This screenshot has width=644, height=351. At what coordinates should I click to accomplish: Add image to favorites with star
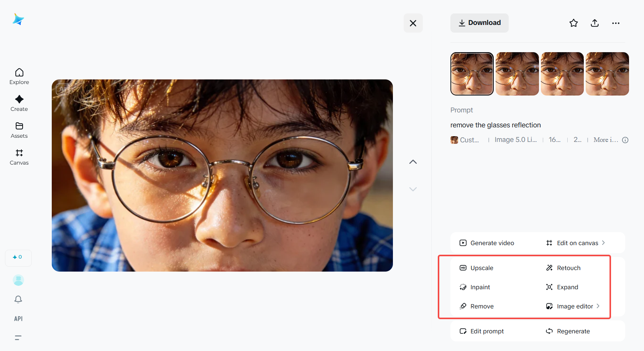pyautogui.click(x=573, y=23)
